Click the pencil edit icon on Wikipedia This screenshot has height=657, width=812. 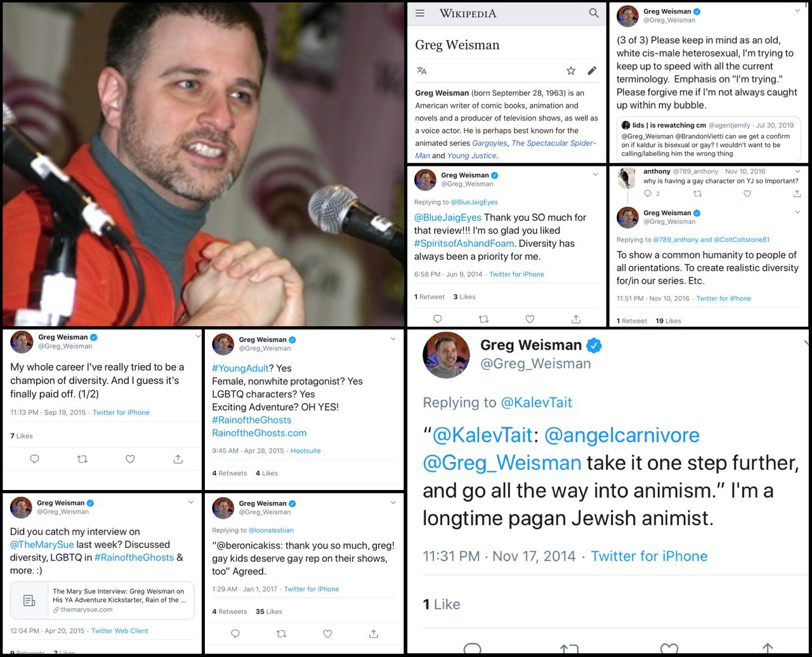coord(592,70)
